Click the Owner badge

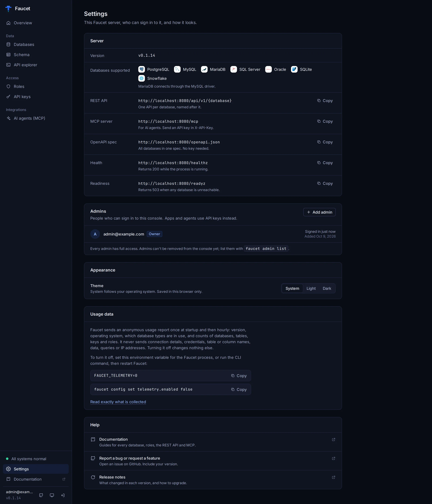point(154,234)
